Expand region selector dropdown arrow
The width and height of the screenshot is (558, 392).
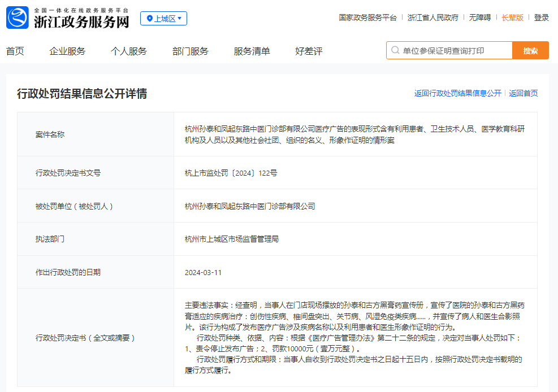[179, 19]
